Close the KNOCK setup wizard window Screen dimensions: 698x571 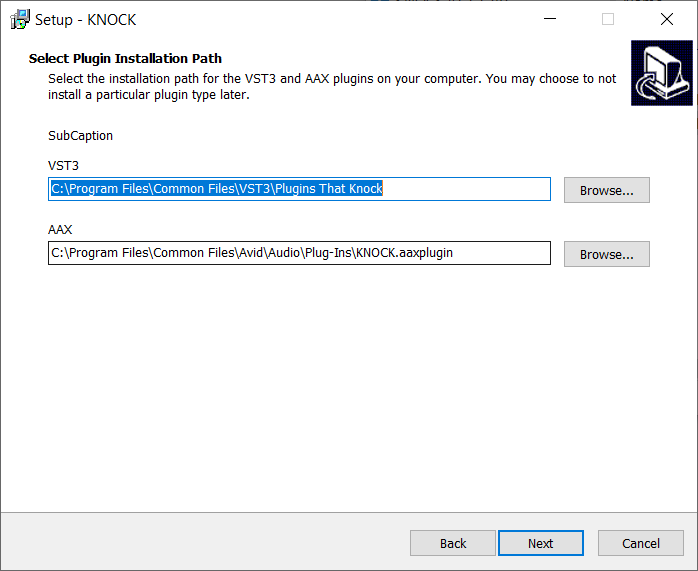pos(667,19)
